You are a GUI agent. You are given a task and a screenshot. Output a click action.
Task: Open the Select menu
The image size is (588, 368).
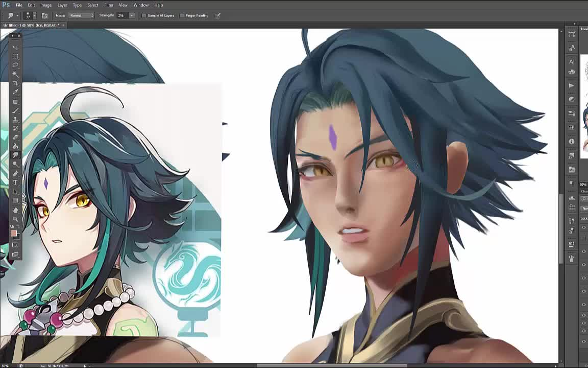92,5
